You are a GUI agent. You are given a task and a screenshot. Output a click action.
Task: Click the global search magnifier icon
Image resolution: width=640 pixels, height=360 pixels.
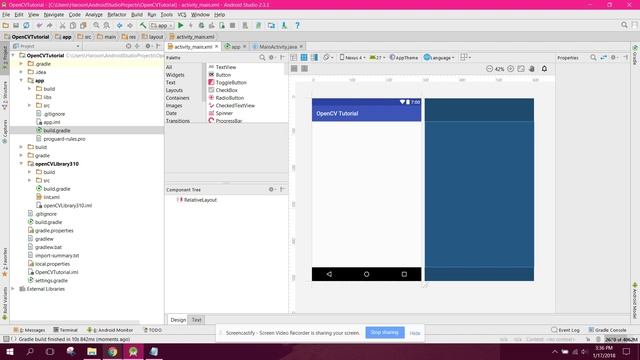(624, 25)
